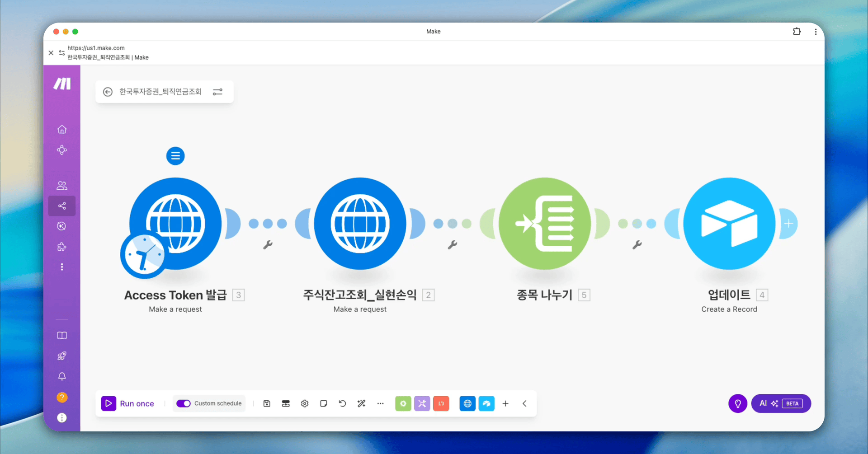Open the Airtable favorite icon in toolbar
868x454 pixels.
[x=486, y=403]
